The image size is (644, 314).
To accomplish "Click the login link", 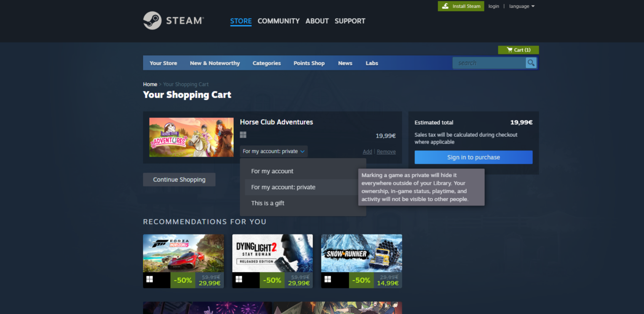I will 494,6.
